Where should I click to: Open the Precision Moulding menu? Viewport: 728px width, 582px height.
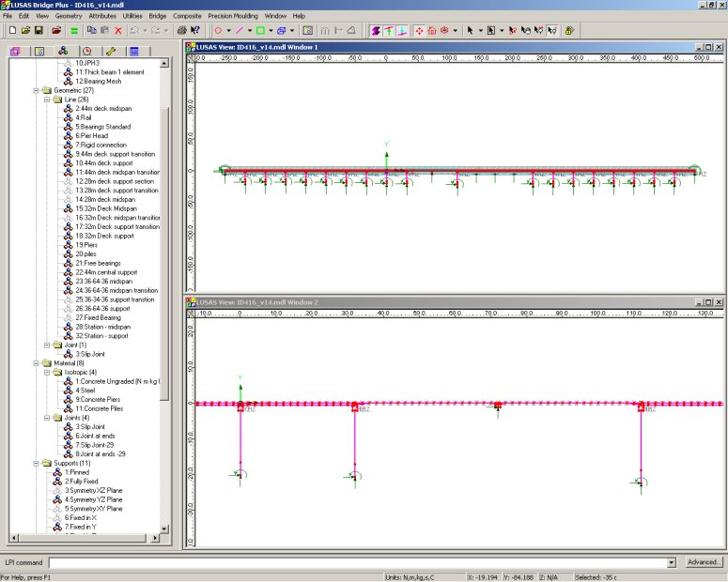click(x=233, y=16)
